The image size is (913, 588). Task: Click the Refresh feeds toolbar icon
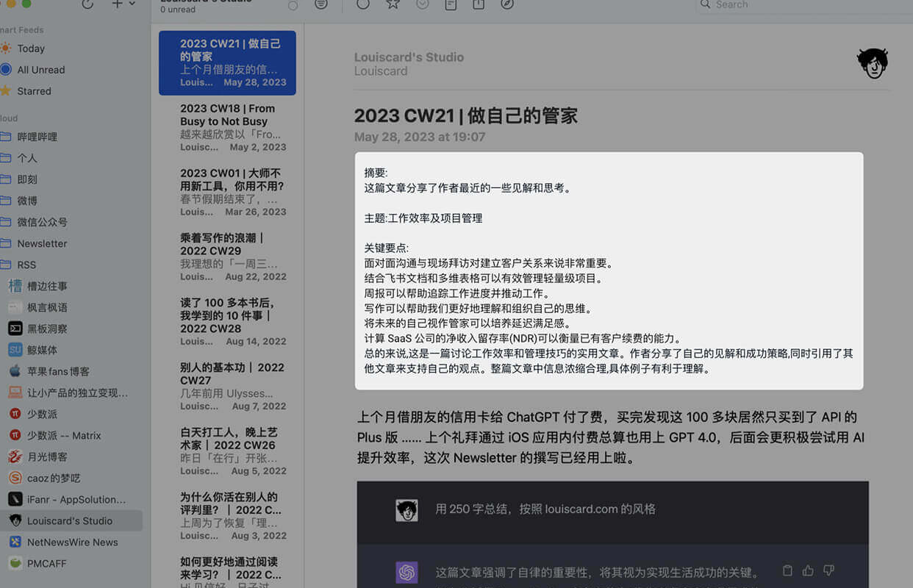point(87,4)
